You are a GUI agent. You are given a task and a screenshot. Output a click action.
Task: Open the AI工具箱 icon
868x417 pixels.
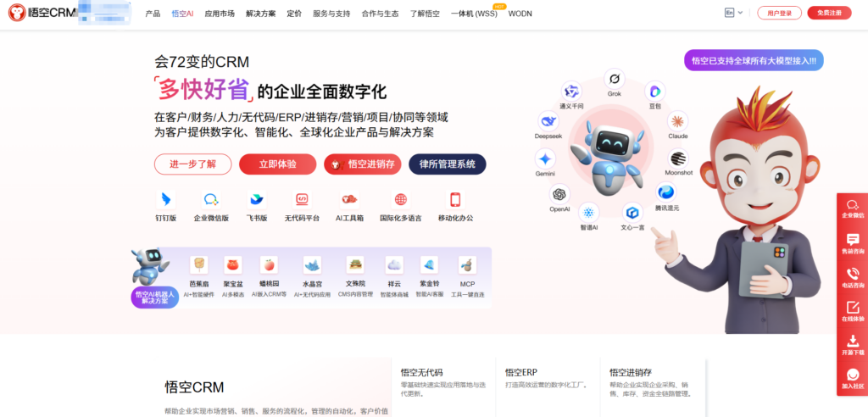click(x=349, y=200)
